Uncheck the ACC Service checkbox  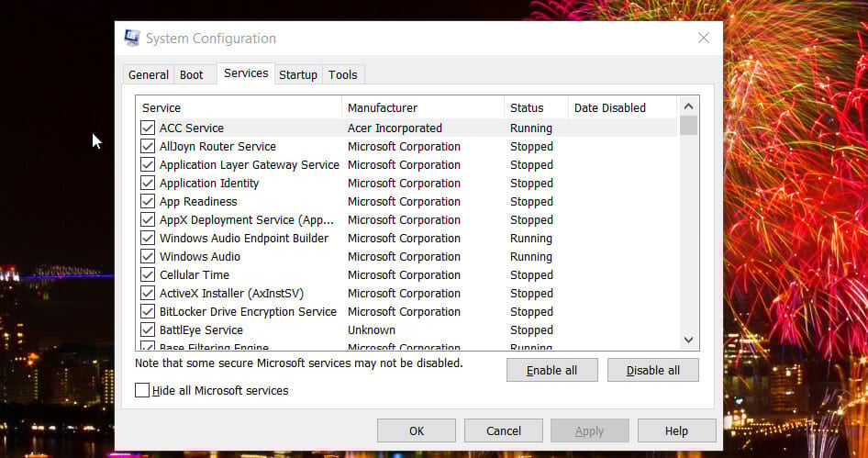click(147, 128)
